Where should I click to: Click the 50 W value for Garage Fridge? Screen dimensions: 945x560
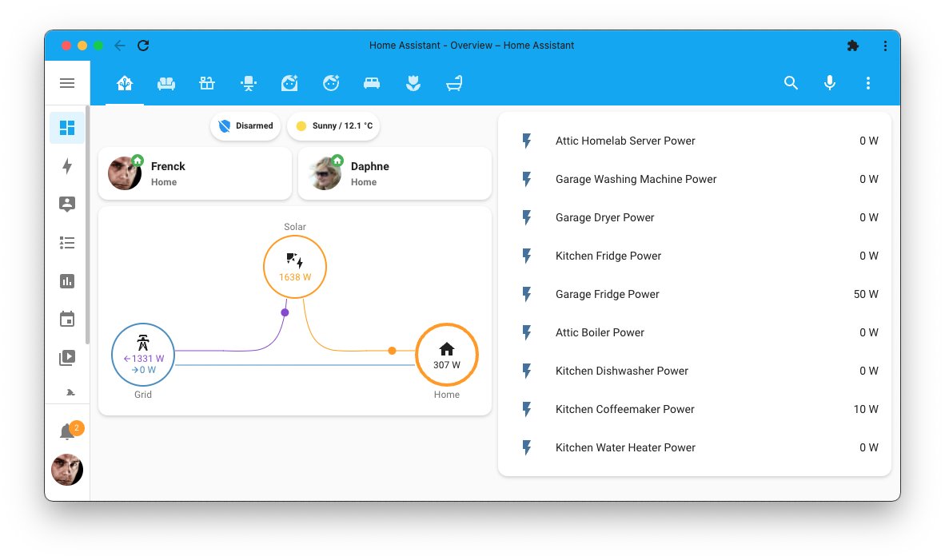(x=866, y=295)
